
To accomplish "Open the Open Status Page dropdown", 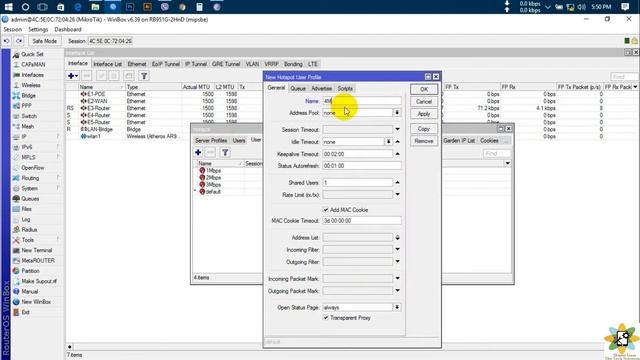I will pos(397,307).
